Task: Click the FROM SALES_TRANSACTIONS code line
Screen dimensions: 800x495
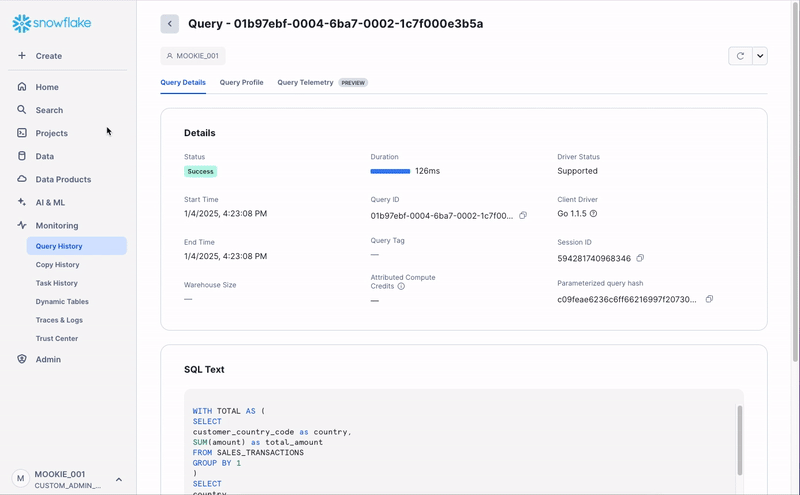Action: pyautogui.click(x=248, y=453)
